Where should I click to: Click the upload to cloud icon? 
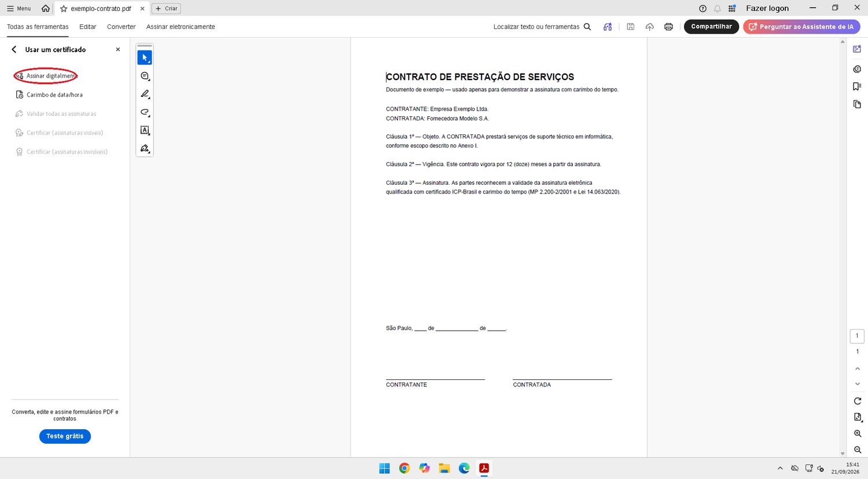tap(650, 27)
